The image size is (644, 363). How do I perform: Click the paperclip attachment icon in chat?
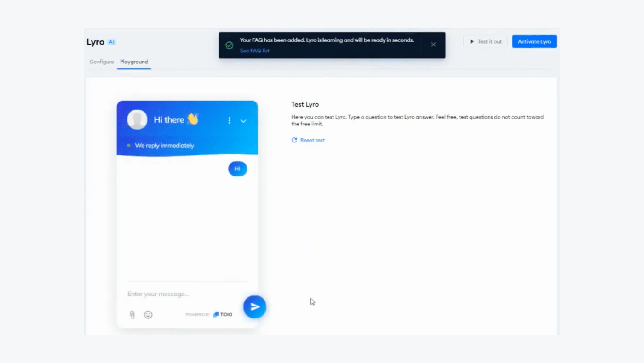coord(132,315)
